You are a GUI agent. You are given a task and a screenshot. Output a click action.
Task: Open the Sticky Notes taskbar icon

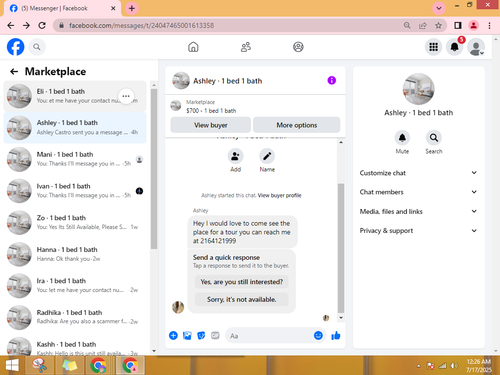tap(69, 365)
